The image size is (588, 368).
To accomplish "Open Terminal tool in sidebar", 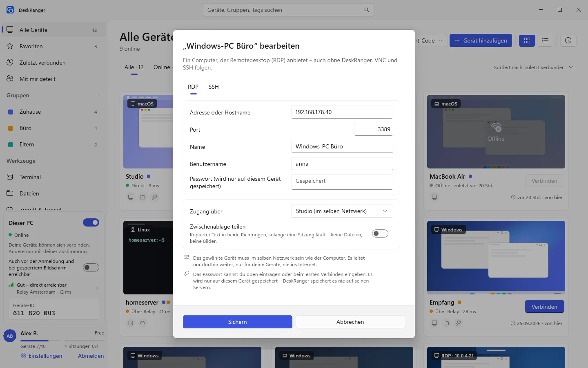I will point(53,177).
